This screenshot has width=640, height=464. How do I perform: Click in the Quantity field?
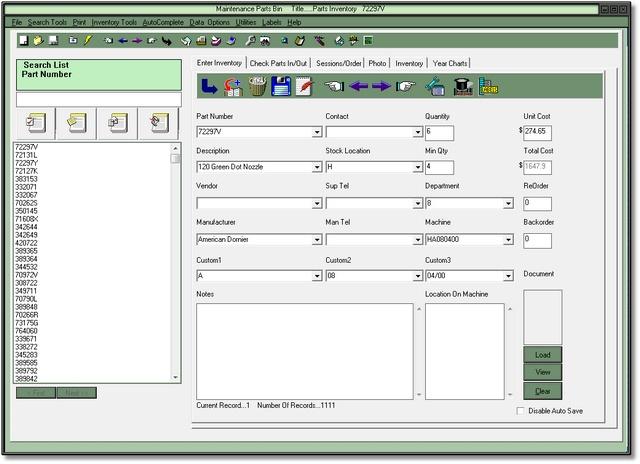point(439,133)
